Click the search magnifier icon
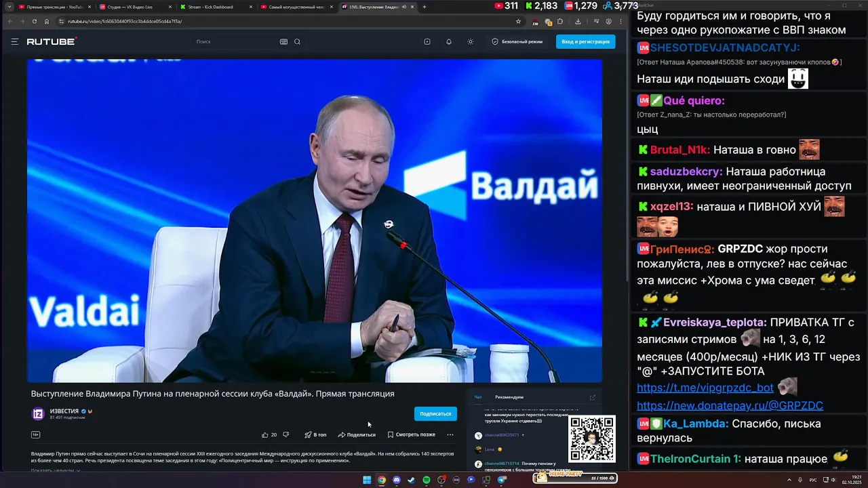This screenshot has width=868, height=488. [x=297, y=41]
